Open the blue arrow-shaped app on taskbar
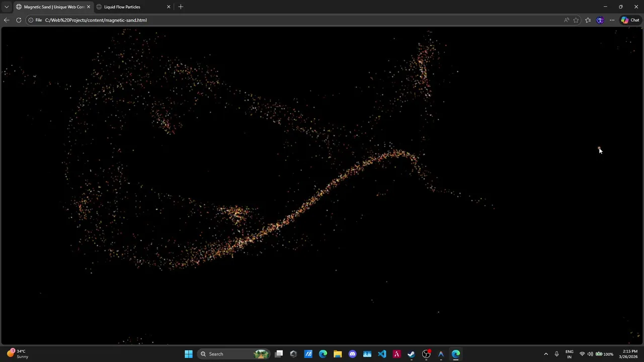 441,354
